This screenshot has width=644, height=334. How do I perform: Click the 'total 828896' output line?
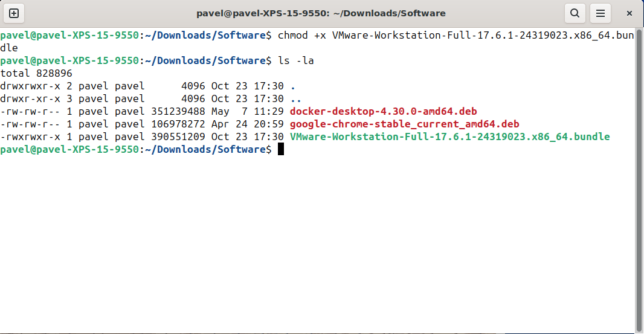(36, 73)
